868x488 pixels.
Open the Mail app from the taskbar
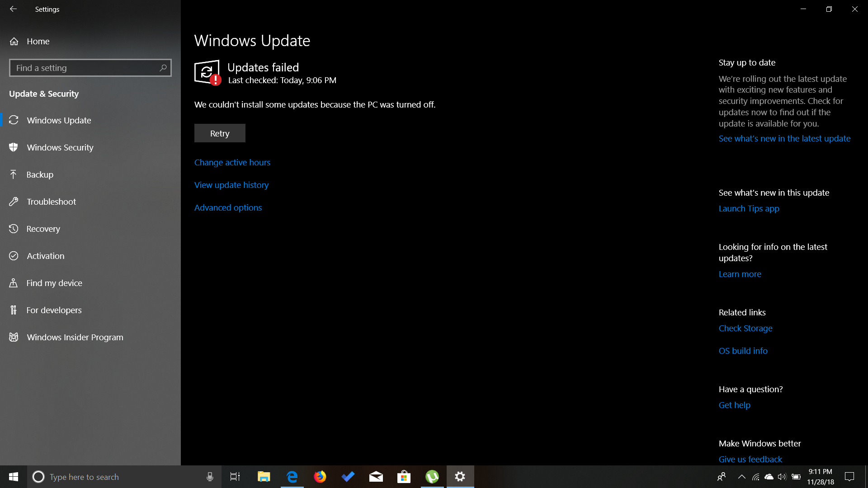(x=376, y=477)
